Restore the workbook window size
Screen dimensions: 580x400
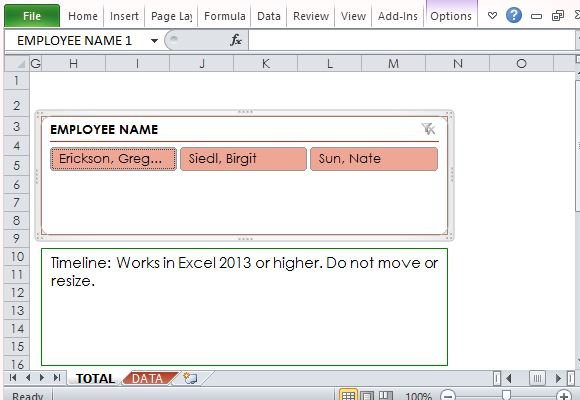[557, 16]
